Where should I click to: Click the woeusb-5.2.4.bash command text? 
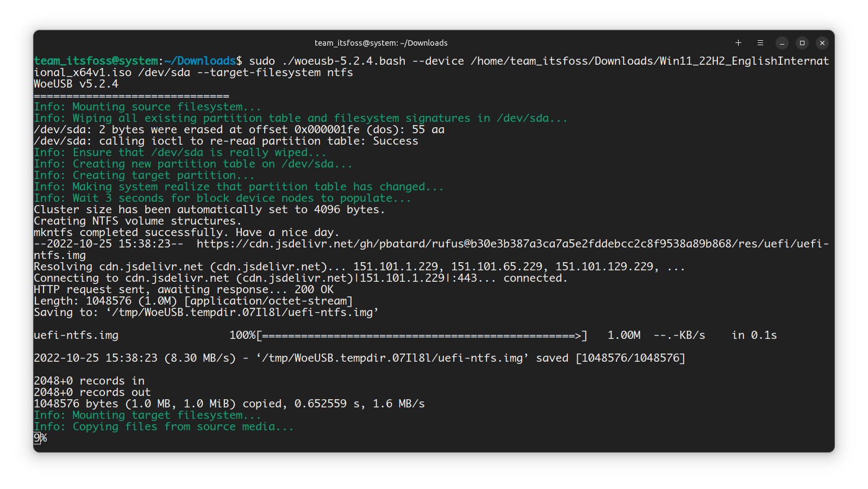click(344, 61)
